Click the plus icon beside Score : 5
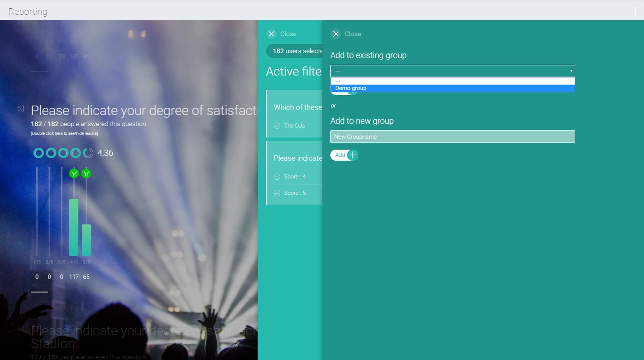 (277, 193)
